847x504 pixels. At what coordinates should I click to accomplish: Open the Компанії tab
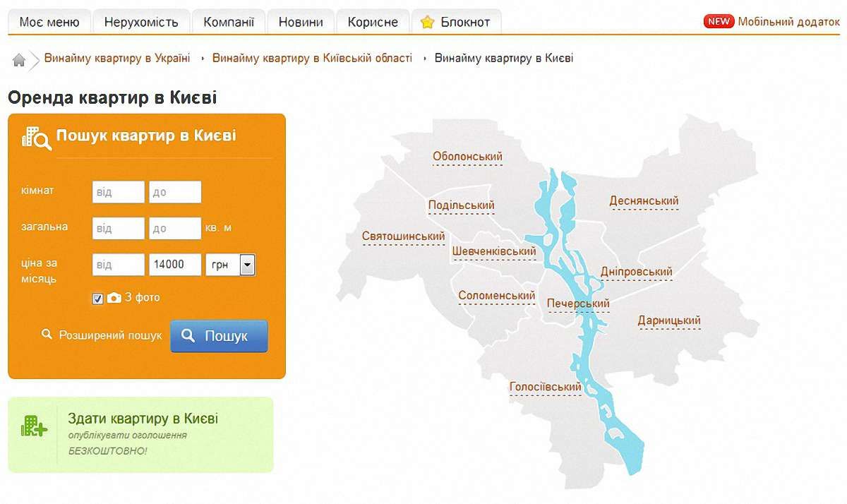[229, 22]
